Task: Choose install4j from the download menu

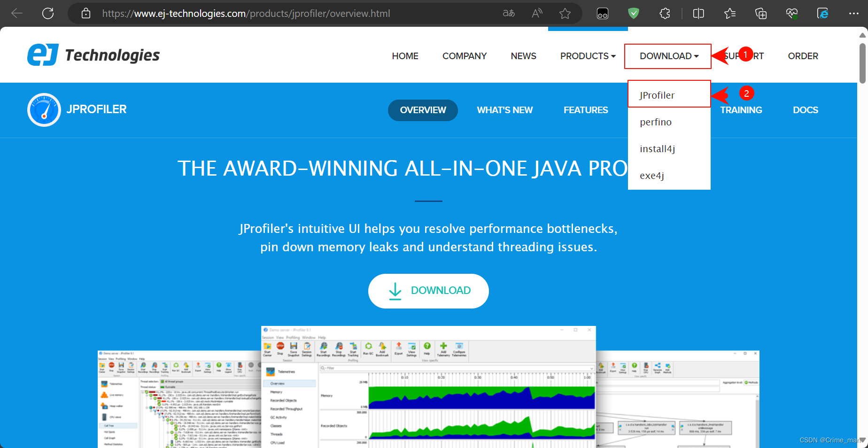Action: coord(669,149)
